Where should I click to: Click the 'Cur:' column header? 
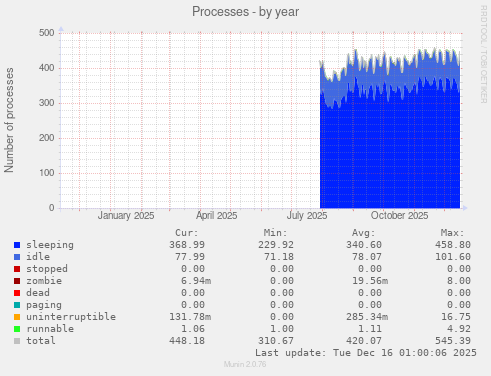click(x=187, y=233)
